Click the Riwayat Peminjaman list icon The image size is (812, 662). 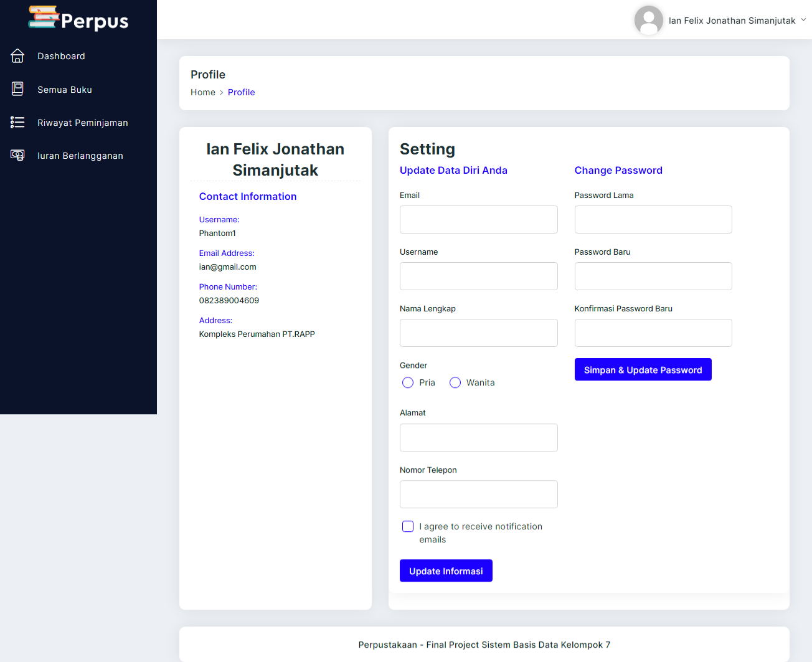pos(17,122)
